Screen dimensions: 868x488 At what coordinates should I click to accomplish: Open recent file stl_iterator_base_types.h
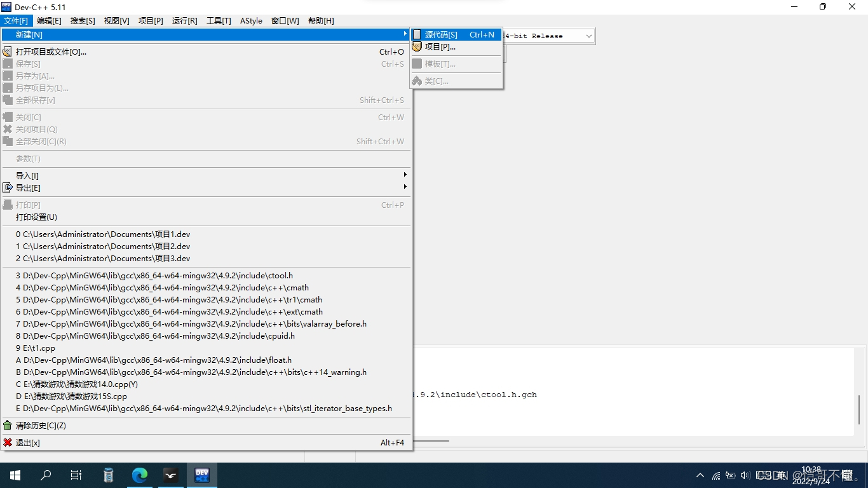pyautogui.click(x=207, y=409)
